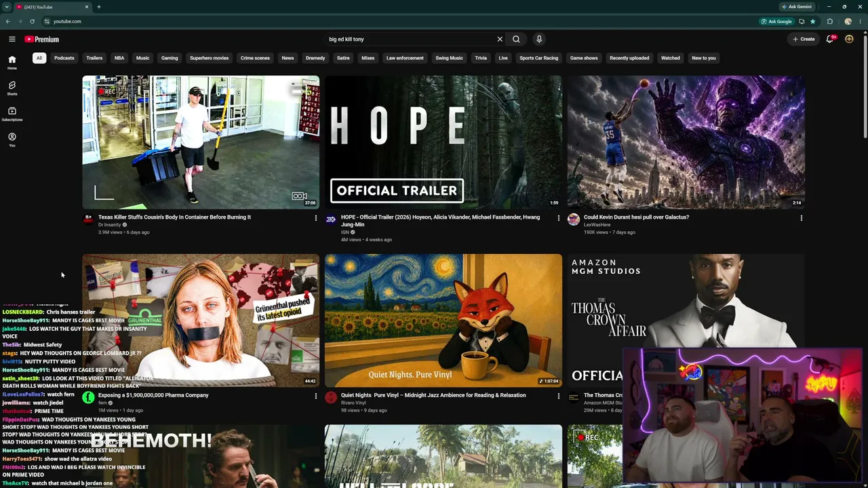868x488 pixels.
Task: Click Ask Gemini in Chrome title bar
Action: 797,7
